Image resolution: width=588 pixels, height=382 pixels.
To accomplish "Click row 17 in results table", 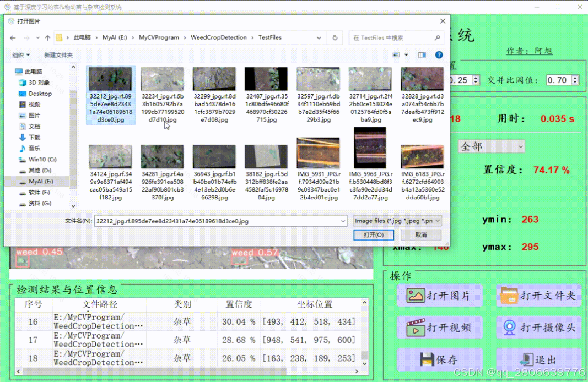I will tap(187, 340).
